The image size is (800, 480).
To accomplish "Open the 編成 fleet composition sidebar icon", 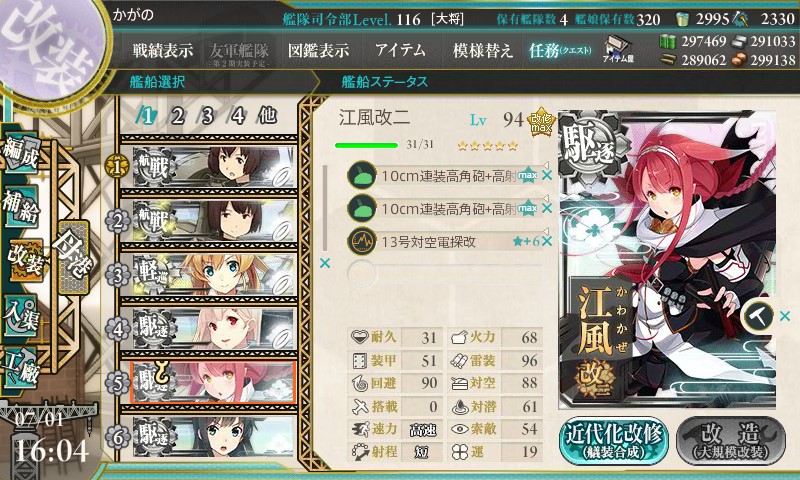I will click(21, 153).
